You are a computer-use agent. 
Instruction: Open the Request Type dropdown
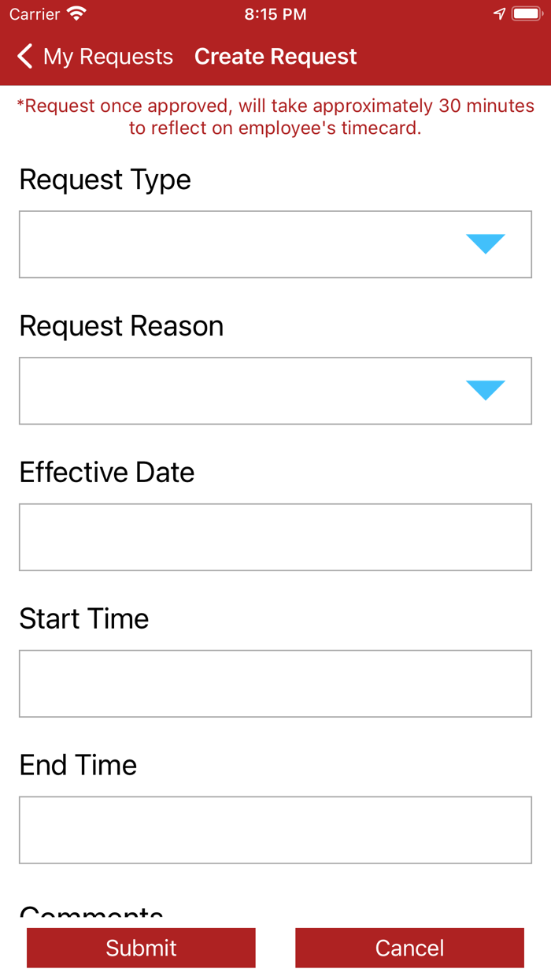[275, 243]
